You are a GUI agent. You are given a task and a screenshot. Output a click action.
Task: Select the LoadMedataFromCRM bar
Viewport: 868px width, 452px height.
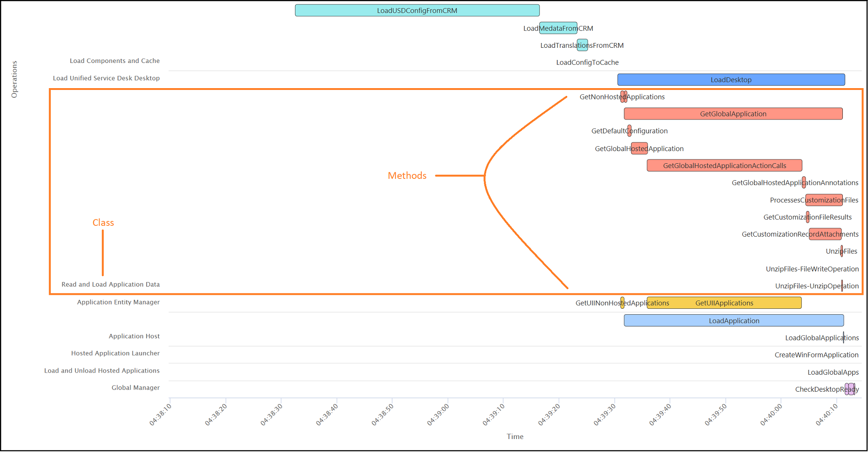[558, 28]
